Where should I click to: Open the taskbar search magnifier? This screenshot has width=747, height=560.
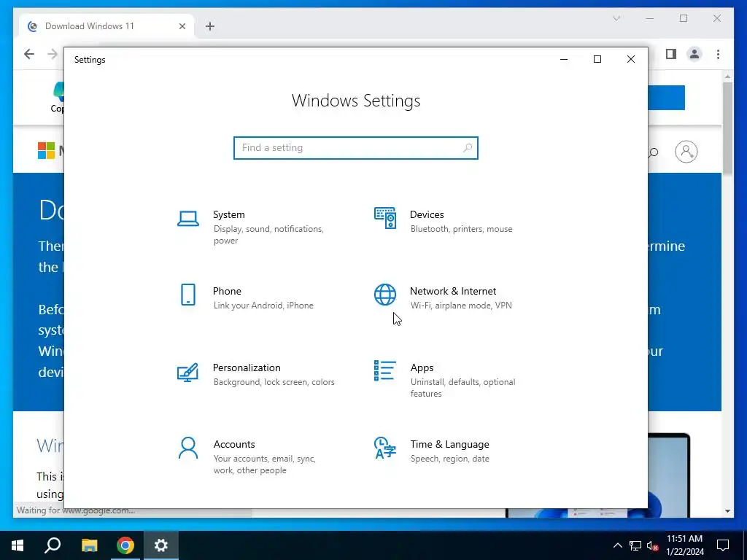(x=53, y=545)
